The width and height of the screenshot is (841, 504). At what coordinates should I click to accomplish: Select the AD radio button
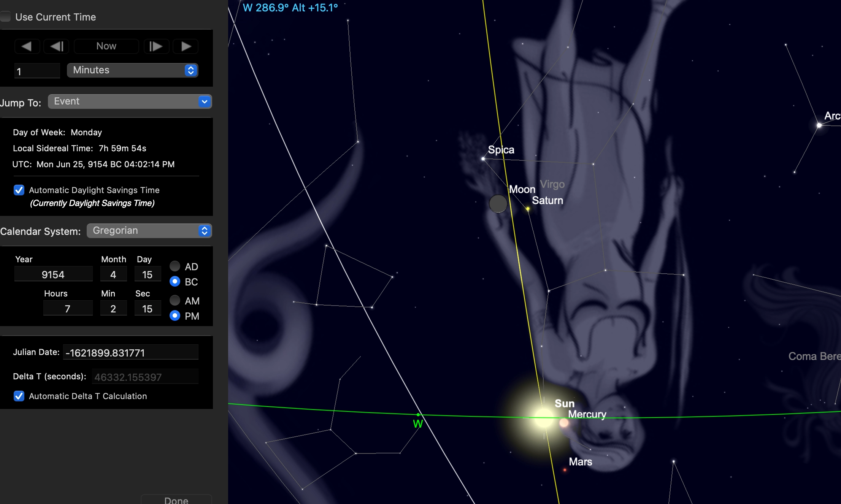175,266
